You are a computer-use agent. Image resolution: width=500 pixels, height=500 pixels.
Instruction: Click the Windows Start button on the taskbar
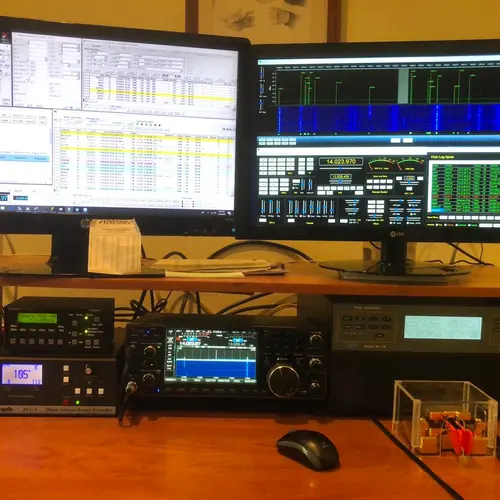3,208
